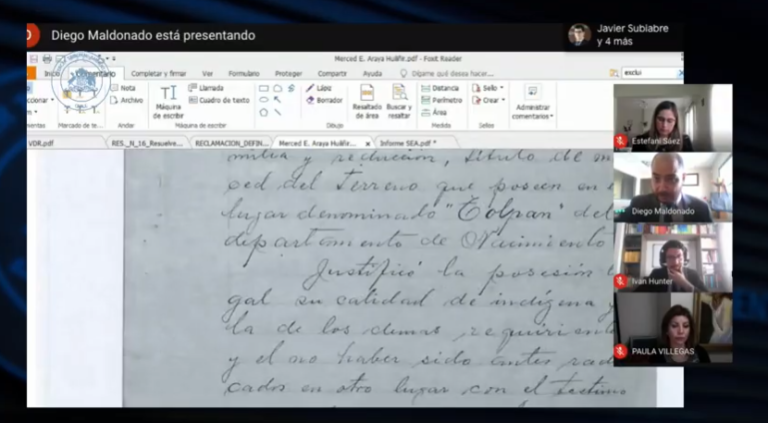Open Buscar y resaltar tool
The image size is (768, 423).
[x=399, y=100]
